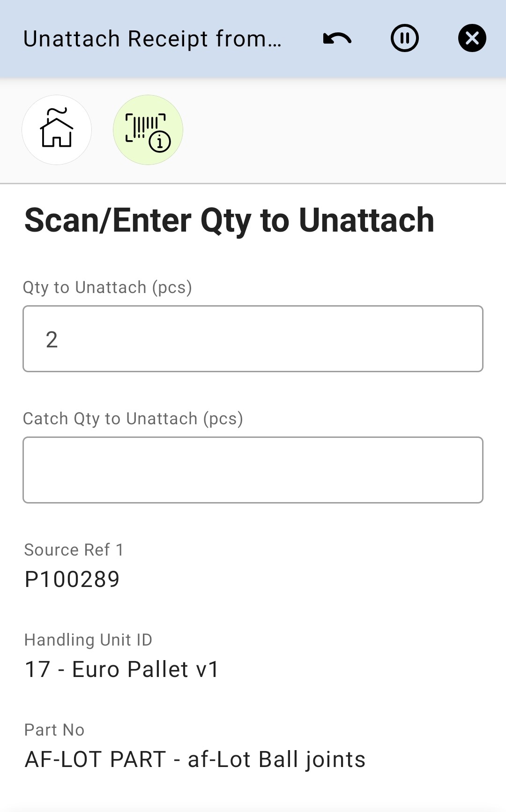Click the Handling Unit ID label
506x812 pixels.
[x=88, y=640]
